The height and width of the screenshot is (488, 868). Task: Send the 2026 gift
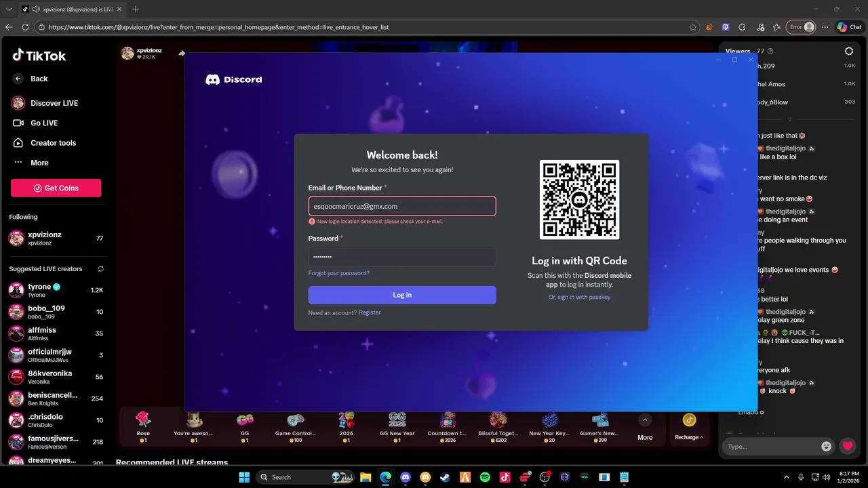(x=347, y=426)
